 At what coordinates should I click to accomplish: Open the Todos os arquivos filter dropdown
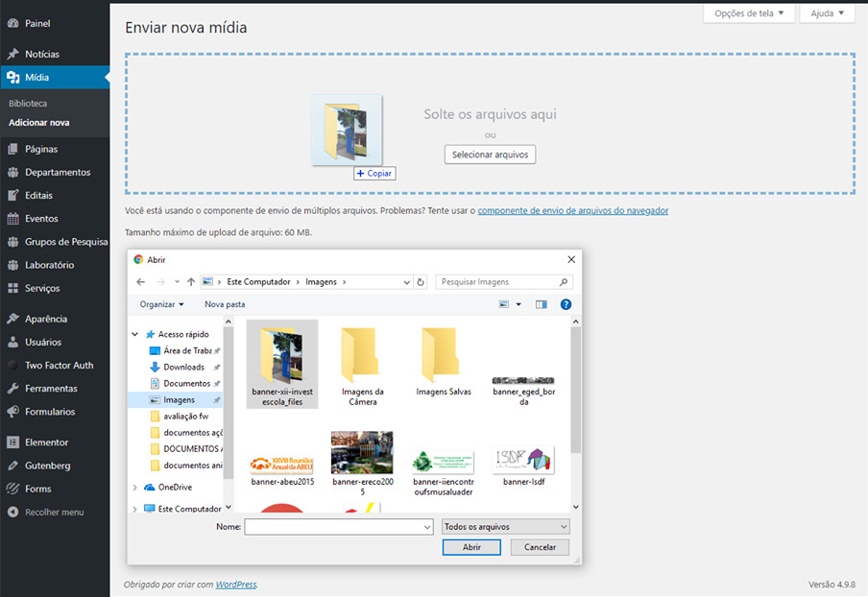pos(505,527)
